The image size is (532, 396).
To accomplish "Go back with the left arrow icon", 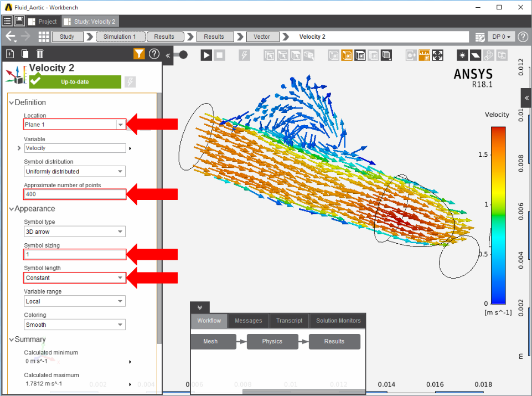I will [11, 37].
